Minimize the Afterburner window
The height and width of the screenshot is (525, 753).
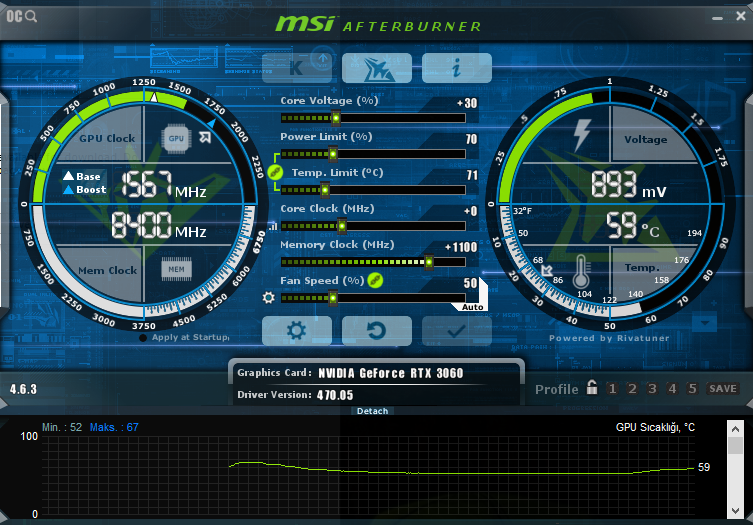coord(717,18)
